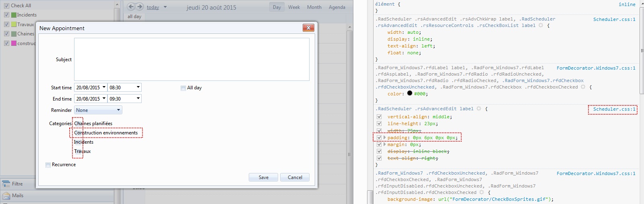Disable the line-height CSS property
This screenshot has width=644, height=204.
point(379,124)
